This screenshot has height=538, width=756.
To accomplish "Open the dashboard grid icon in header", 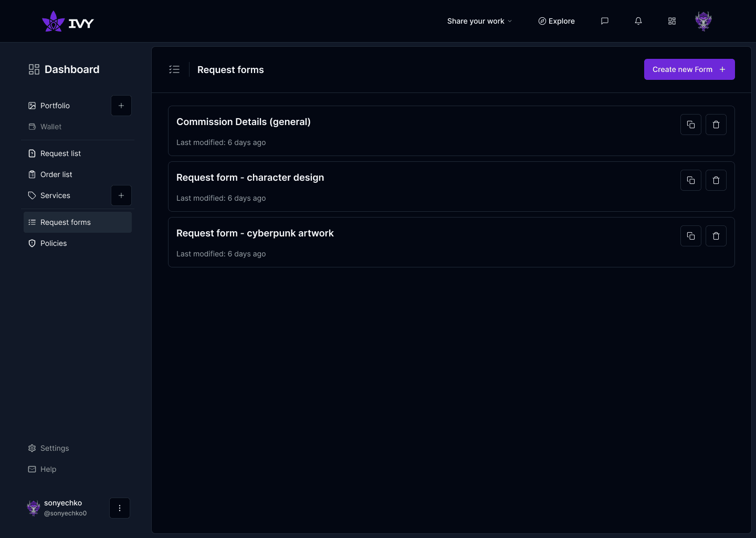I will 672,21.
